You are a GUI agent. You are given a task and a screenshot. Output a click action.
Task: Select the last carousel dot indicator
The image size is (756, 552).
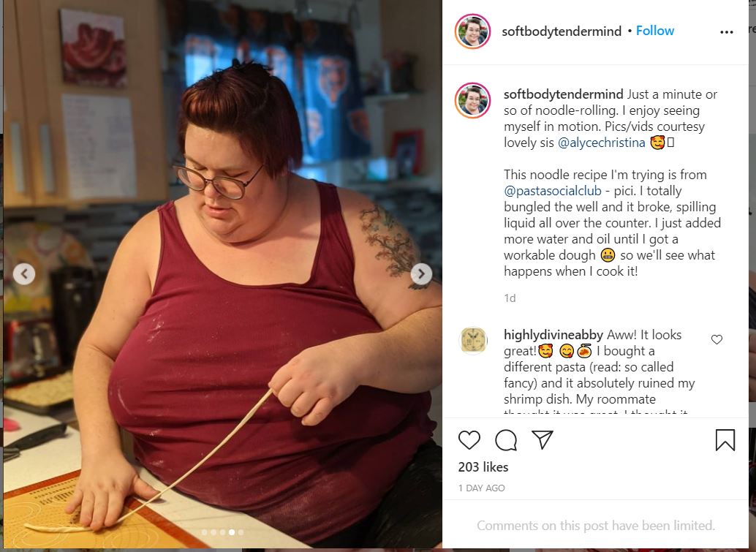241,532
